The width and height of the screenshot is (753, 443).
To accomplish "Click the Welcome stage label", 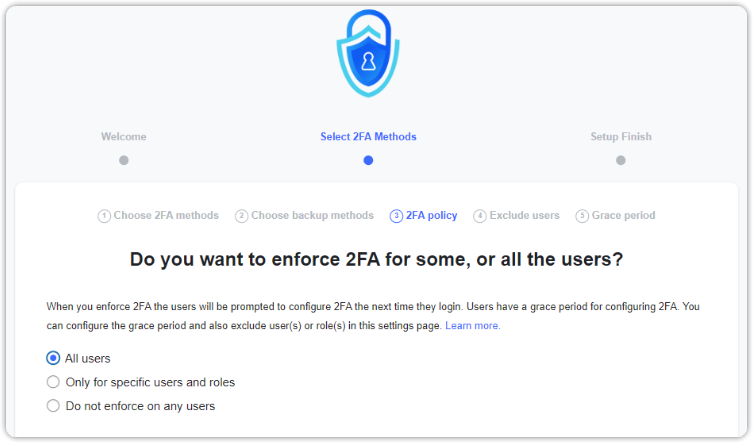I will click(123, 136).
